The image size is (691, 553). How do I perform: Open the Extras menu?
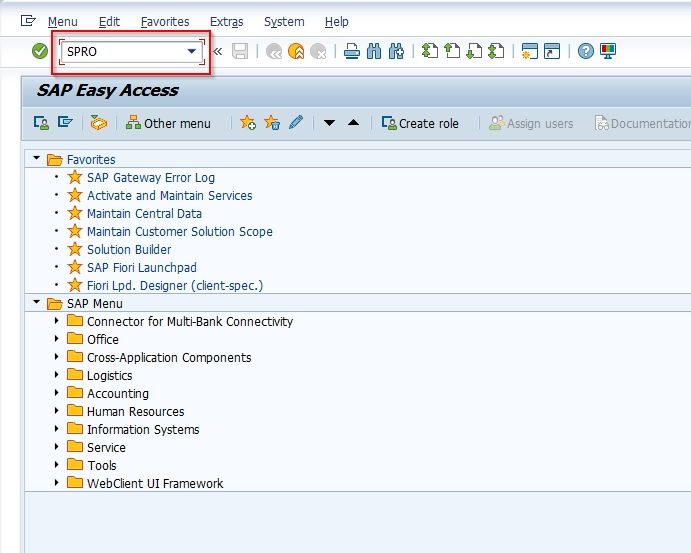point(227,22)
